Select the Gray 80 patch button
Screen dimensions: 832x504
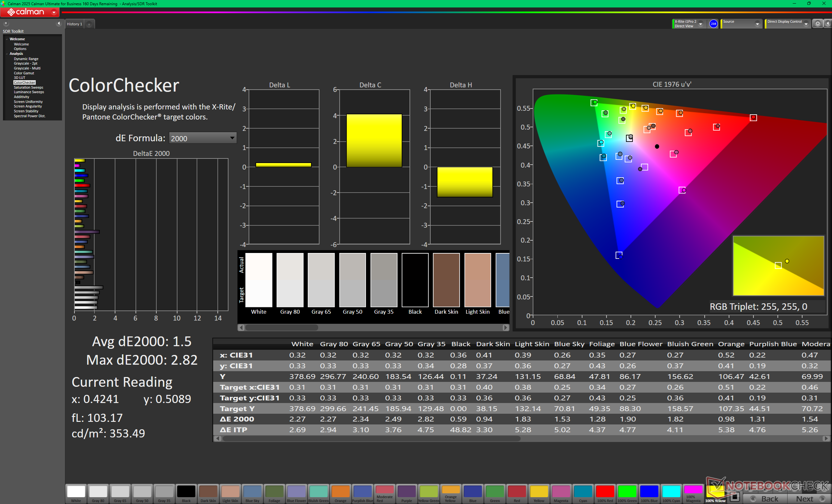point(98,494)
